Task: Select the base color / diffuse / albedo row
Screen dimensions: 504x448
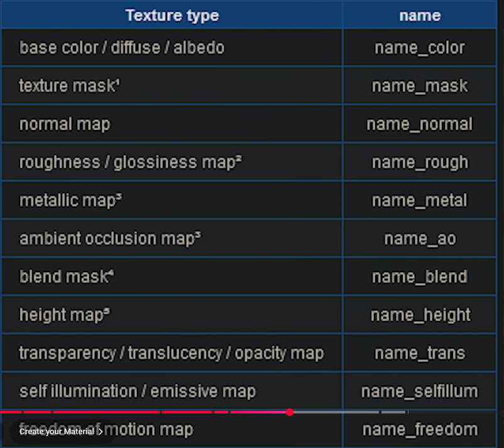Action: tap(172, 47)
